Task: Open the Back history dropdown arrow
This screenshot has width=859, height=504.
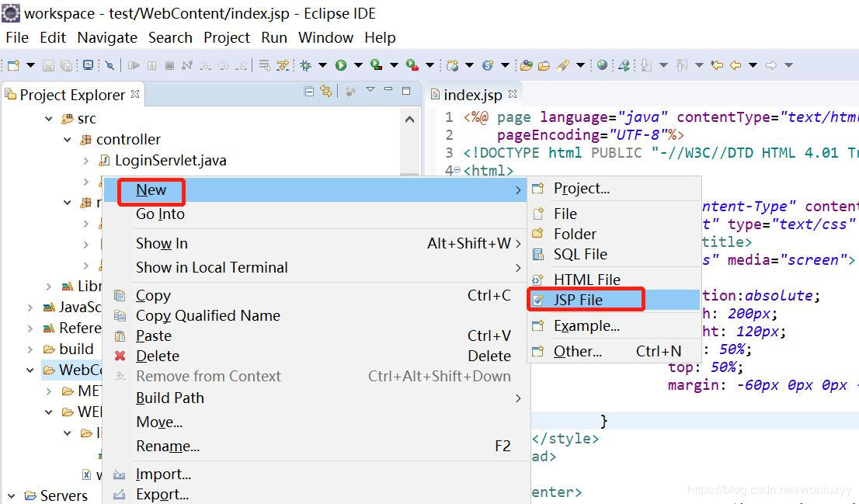Action: [753, 65]
